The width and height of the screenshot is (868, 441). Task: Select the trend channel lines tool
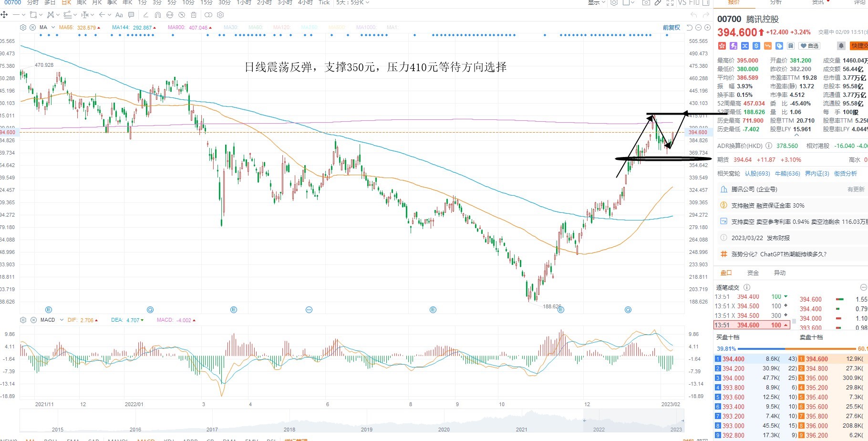click(x=67, y=15)
